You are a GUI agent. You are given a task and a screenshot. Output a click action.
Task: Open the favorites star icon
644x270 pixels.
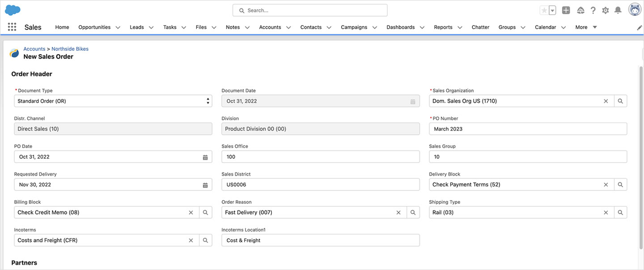[x=544, y=10]
